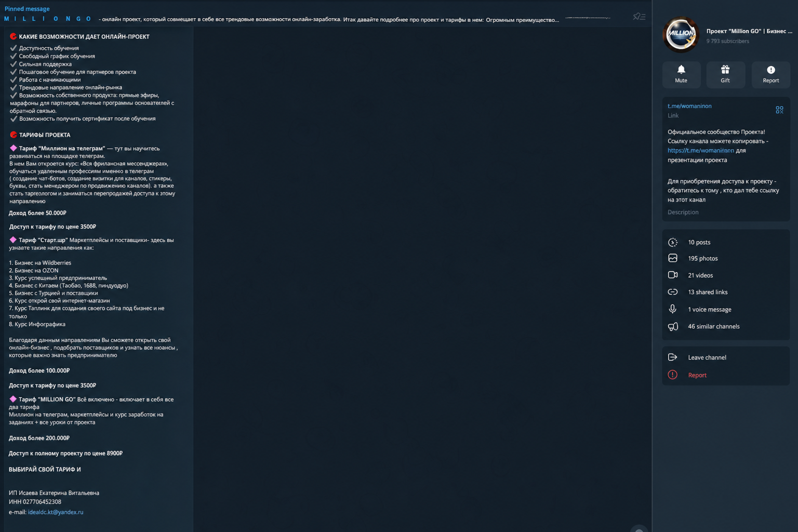
Task: Click the "2. Бизнес на OZON" line
Action: [34, 271]
